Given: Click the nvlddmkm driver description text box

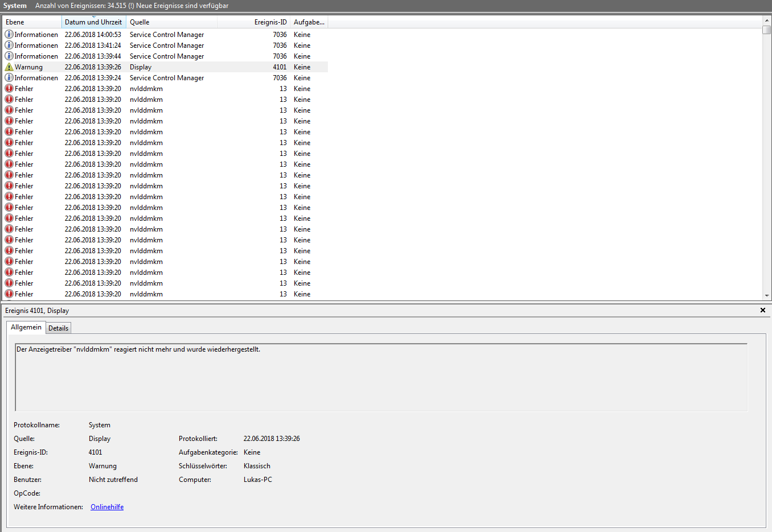Looking at the screenshot, I should click(381, 377).
